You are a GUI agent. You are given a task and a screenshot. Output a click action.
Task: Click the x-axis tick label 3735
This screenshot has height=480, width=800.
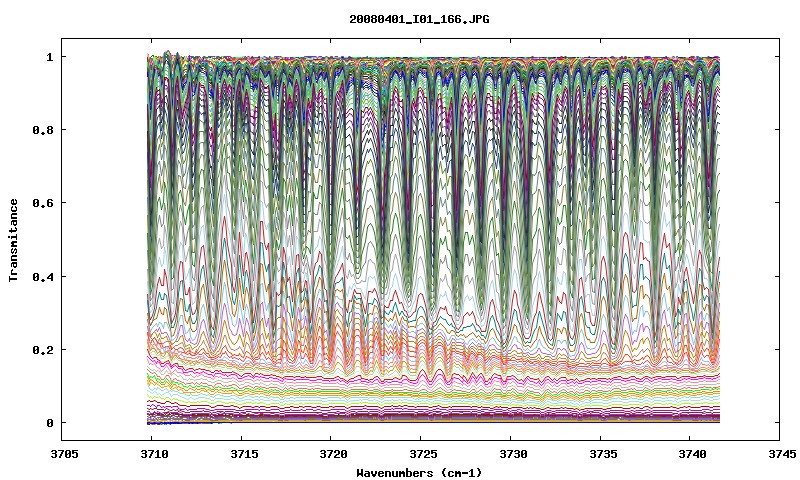[x=603, y=454]
